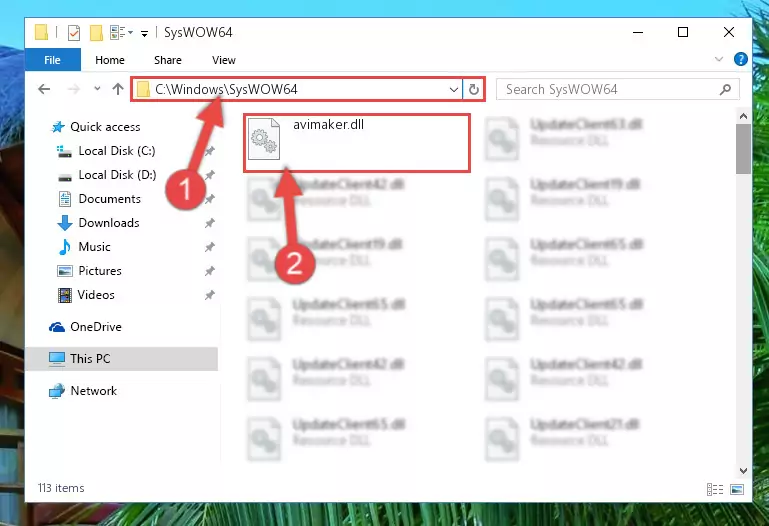Image resolution: width=769 pixels, height=526 pixels.
Task: Click the pin icon beside Pictures
Action: [209, 271]
